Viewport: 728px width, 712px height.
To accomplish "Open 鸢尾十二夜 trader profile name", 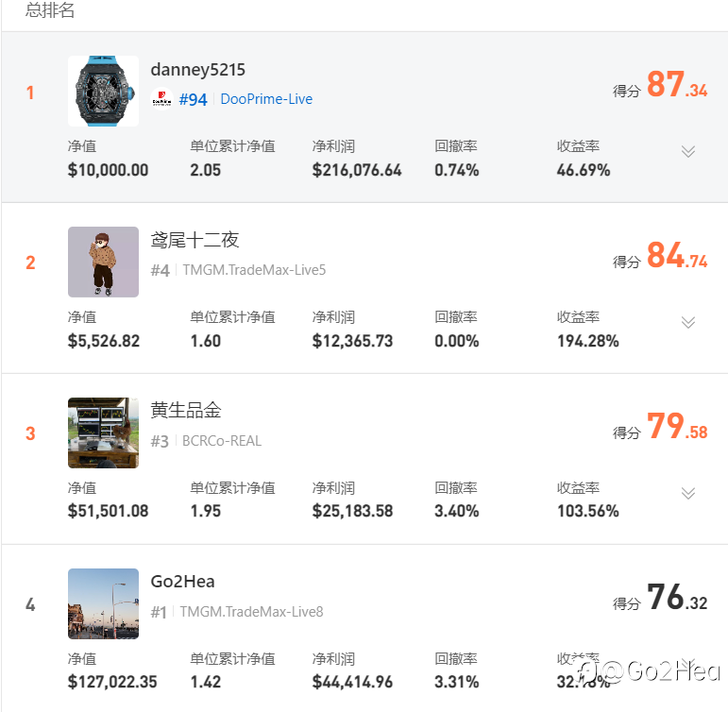I will point(195,240).
